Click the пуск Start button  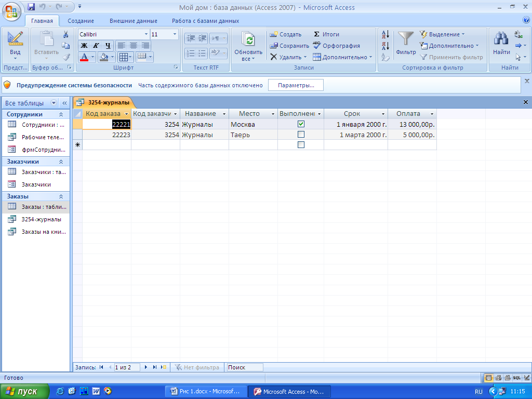coord(24,391)
